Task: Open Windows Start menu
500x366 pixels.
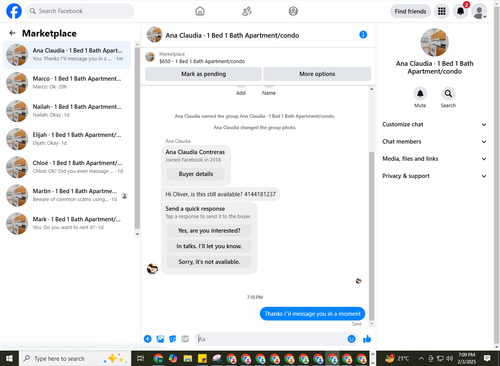Action: tap(9, 359)
